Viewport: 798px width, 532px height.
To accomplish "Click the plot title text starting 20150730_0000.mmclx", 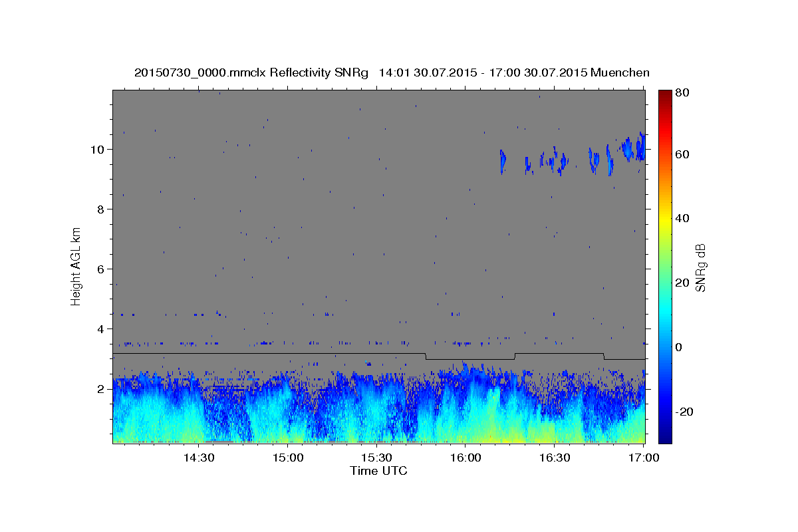I will [x=392, y=72].
